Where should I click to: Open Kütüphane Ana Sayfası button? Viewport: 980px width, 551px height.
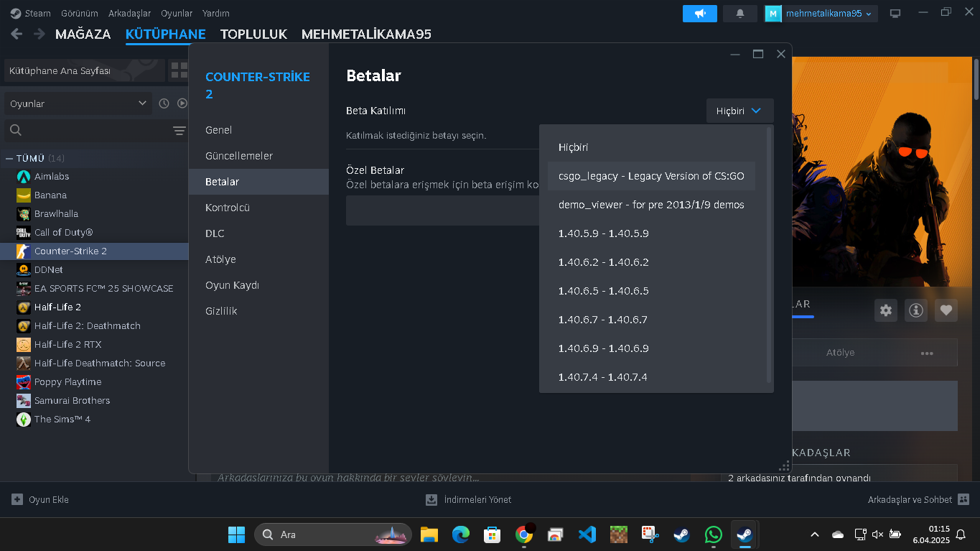point(84,70)
